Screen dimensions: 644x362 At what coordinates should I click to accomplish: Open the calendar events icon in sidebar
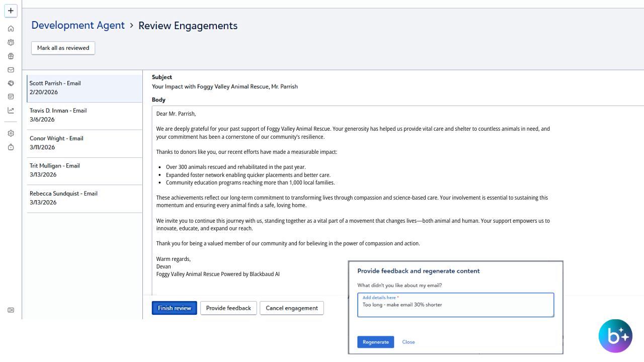[x=11, y=97]
